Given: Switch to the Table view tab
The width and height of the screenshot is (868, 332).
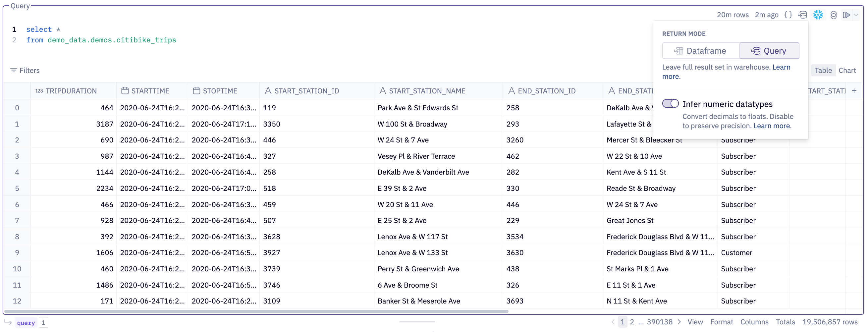Looking at the screenshot, I should pos(823,71).
